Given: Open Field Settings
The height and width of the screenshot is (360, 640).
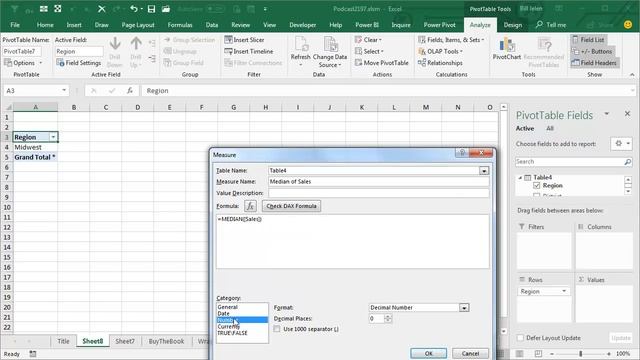Looking at the screenshot, I should point(79,63).
